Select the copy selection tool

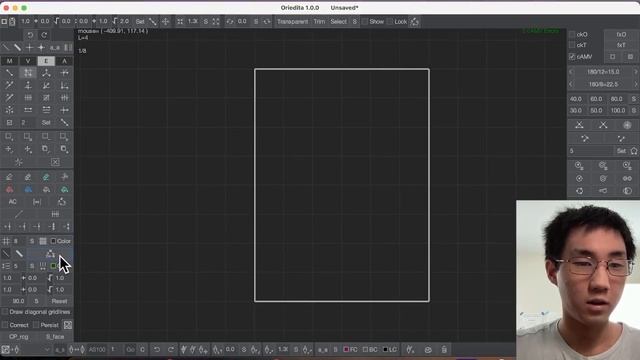[x=46, y=149]
